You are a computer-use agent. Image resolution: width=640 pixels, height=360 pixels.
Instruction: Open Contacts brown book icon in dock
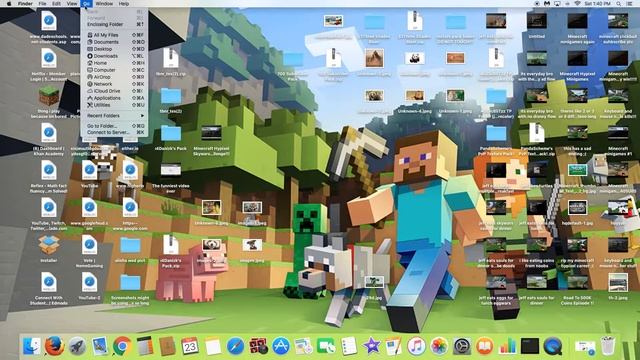coord(167,346)
